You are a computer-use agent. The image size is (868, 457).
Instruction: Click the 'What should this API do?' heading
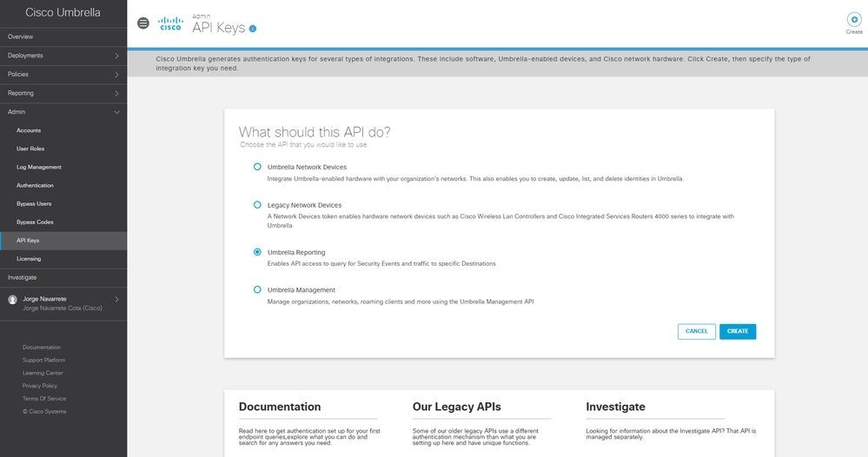click(315, 132)
